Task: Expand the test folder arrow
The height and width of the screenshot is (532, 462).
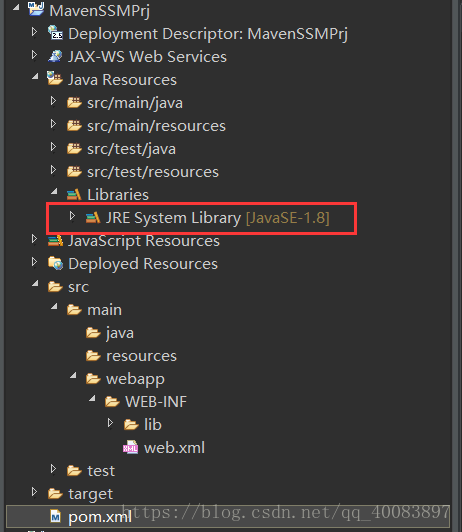Action: [x=53, y=469]
